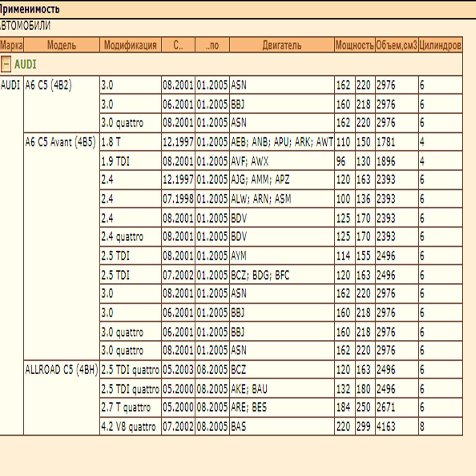The height and width of the screenshot is (476, 476).
Task: Click the Мощность column header
Action: [x=355, y=45]
